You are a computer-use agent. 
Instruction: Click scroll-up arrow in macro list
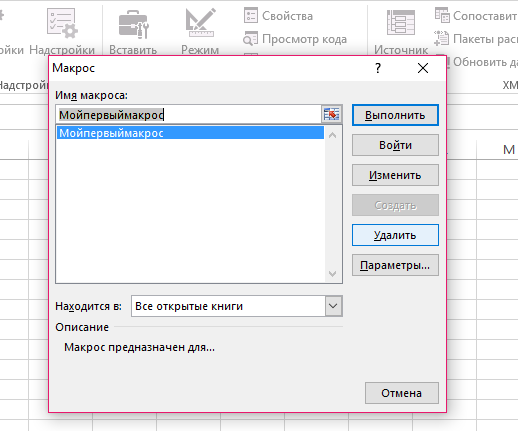pyautogui.click(x=332, y=135)
